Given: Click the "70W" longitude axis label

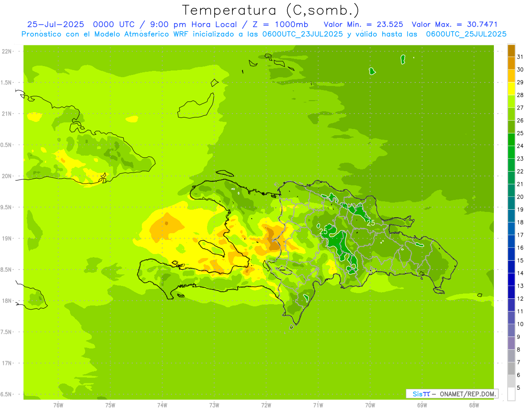Looking at the screenshot, I should point(370,405).
